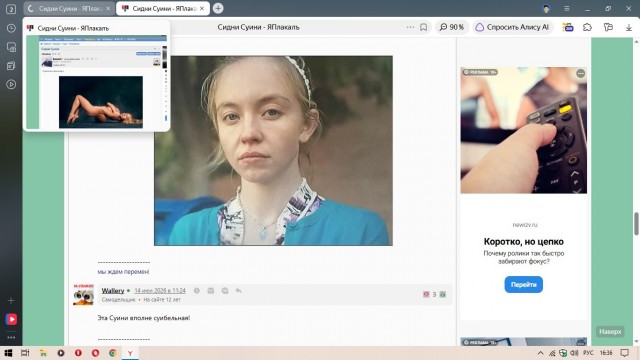Click the мы ждем перемен signature text
Image resolution: width=640 pixels, height=360 pixels.
pyautogui.click(x=123, y=272)
